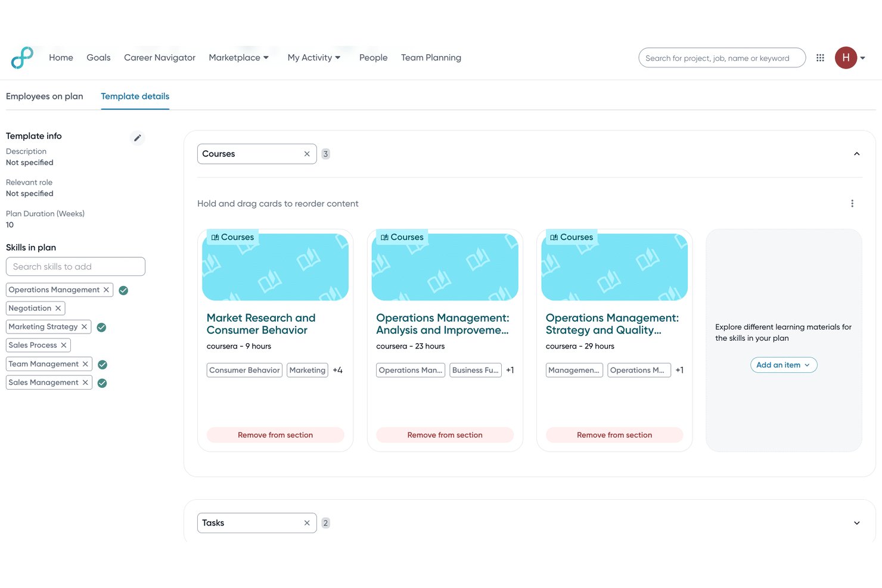Image resolution: width=882 pixels, height=588 pixels.
Task: Click the Team Management green checkmark
Action: (103, 365)
